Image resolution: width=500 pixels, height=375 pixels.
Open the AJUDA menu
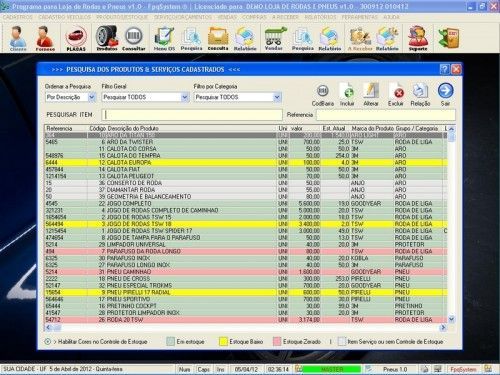click(x=391, y=17)
